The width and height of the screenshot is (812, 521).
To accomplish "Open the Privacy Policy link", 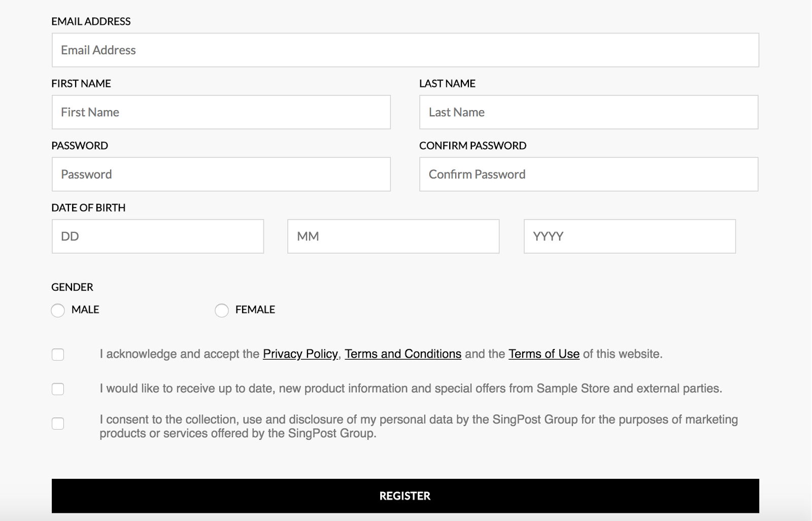I will [299, 354].
